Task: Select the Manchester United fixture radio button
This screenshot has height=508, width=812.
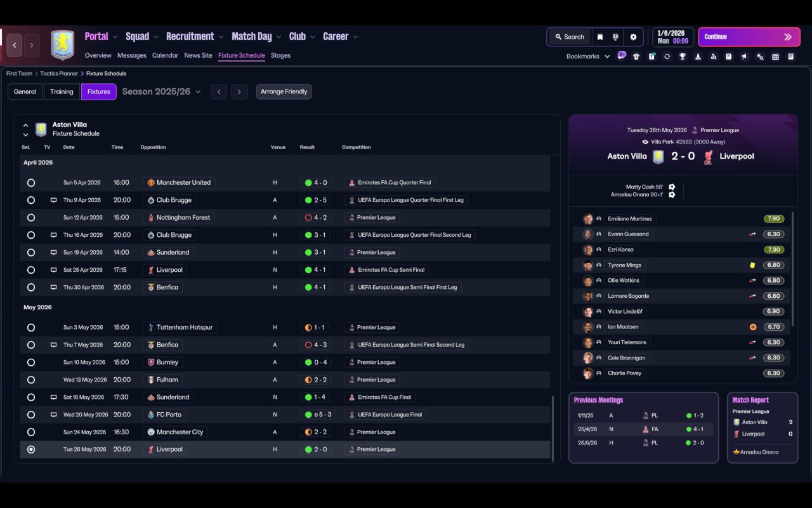Action: pyautogui.click(x=31, y=183)
